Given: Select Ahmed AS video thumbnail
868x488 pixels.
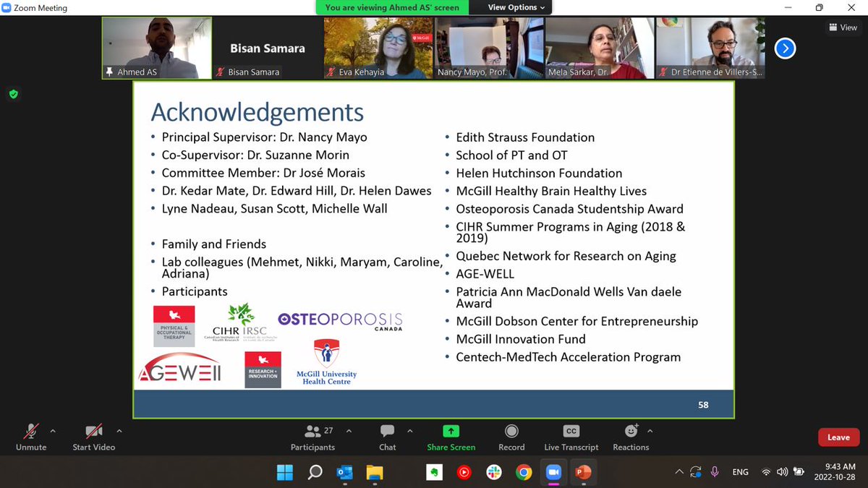Looking at the screenshot, I should (x=157, y=48).
